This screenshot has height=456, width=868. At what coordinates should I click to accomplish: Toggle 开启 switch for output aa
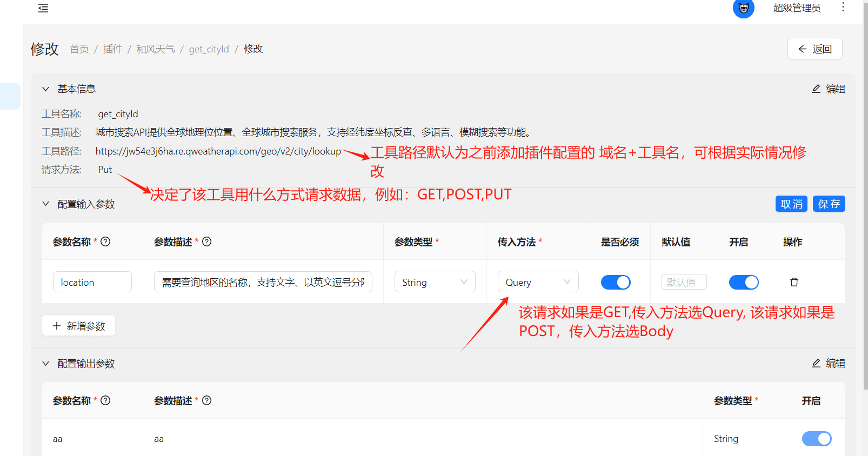click(816, 439)
